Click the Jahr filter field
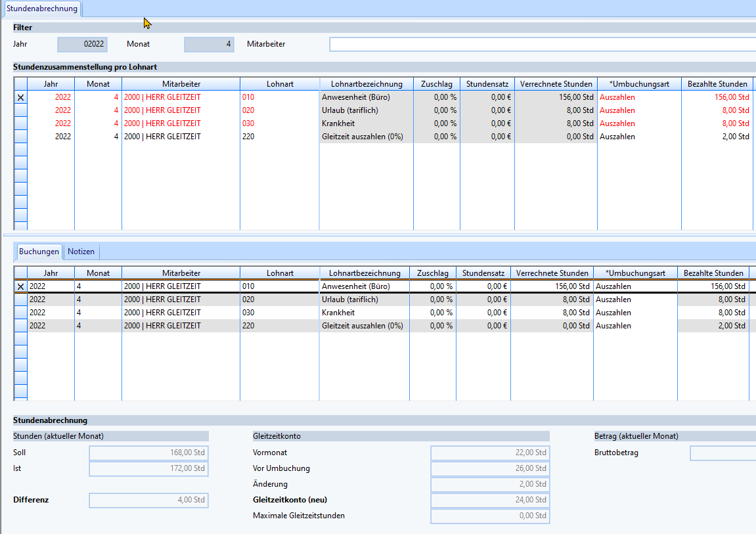This screenshot has height=534, width=756. point(82,45)
